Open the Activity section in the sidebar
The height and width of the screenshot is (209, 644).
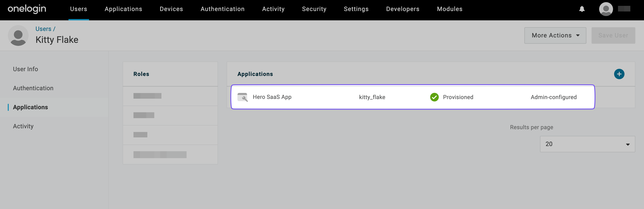tap(23, 126)
